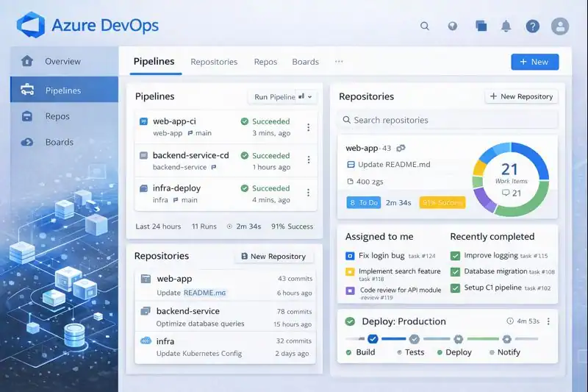Screen dimensions: 588x392
Task: Click 'Last 24 hours' summary text
Action: pyautogui.click(x=158, y=227)
